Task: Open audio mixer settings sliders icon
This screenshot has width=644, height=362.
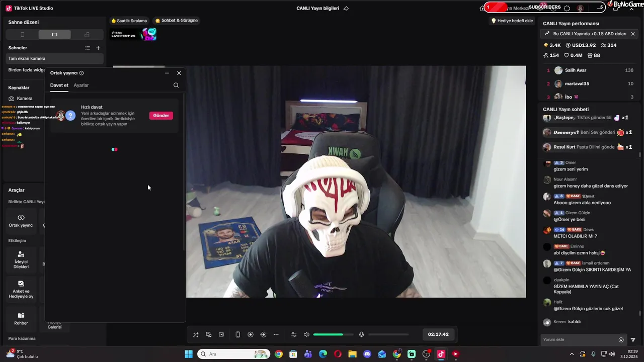Action: tap(294, 334)
